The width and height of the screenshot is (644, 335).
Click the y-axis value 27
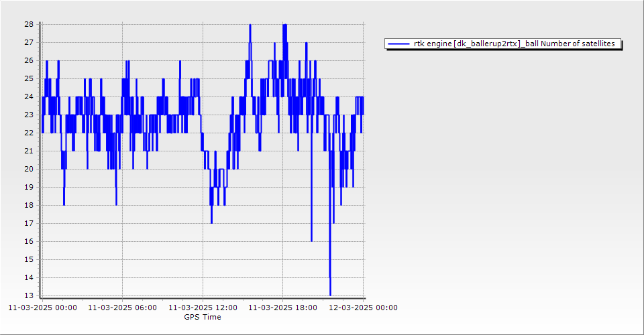click(x=29, y=42)
